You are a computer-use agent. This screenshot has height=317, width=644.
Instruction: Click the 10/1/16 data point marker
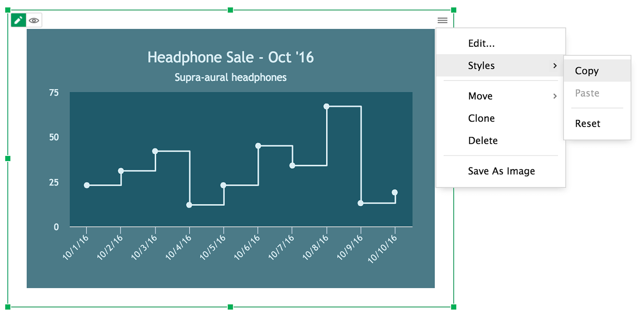[87, 185]
